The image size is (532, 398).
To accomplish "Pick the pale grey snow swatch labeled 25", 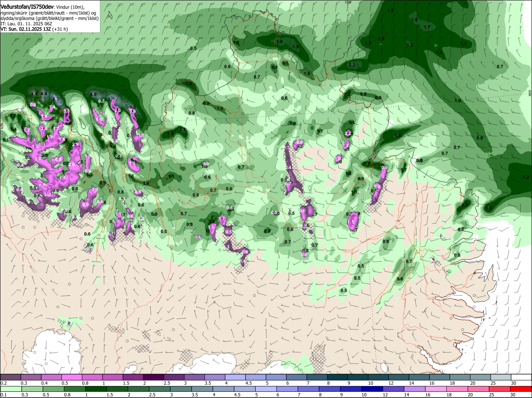I will pyautogui.click(x=501, y=377).
